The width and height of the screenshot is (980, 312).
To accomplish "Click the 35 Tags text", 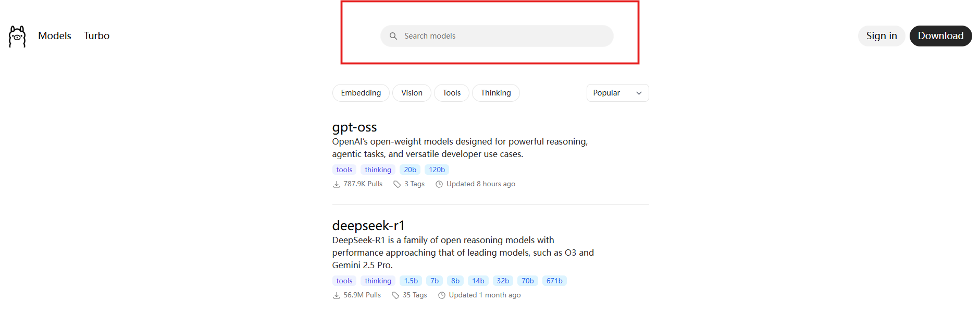I will 415,295.
